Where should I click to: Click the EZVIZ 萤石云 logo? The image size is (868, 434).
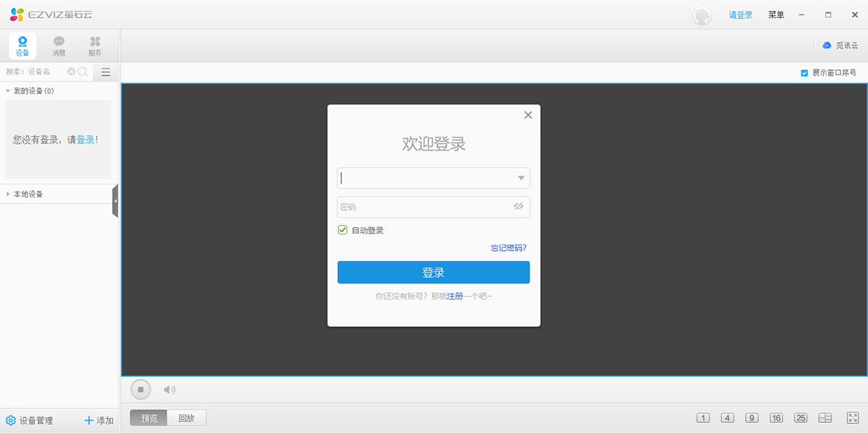click(51, 14)
